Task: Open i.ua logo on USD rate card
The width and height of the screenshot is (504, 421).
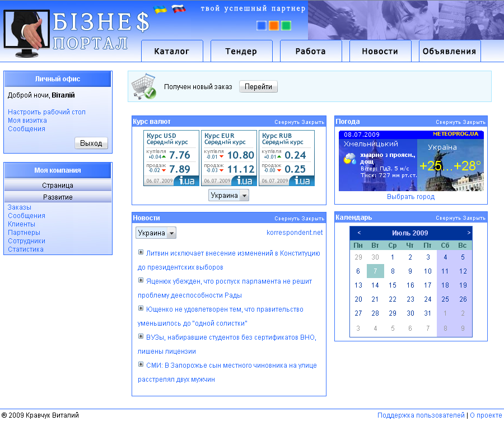Action: coord(186,181)
